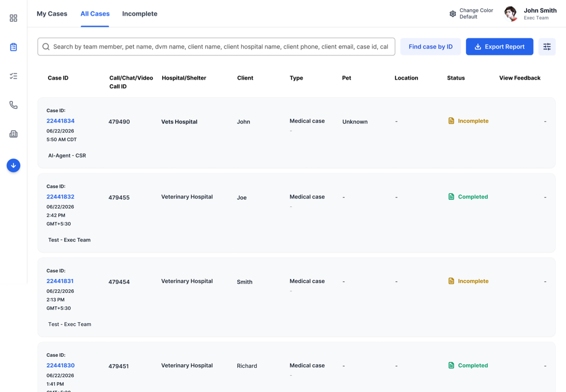
Task: Click the Status column header
Action: (x=456, y=78)
